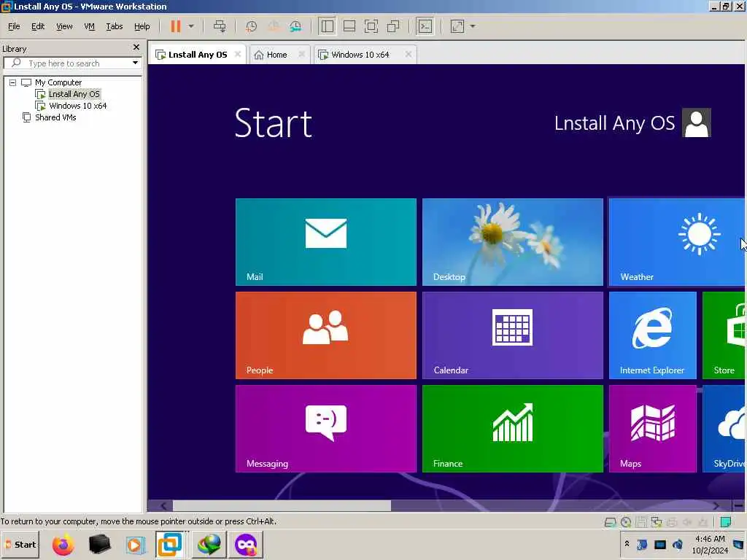Open the Tabs menu
The width and height of the screenshot is (747, 560).
115,26
